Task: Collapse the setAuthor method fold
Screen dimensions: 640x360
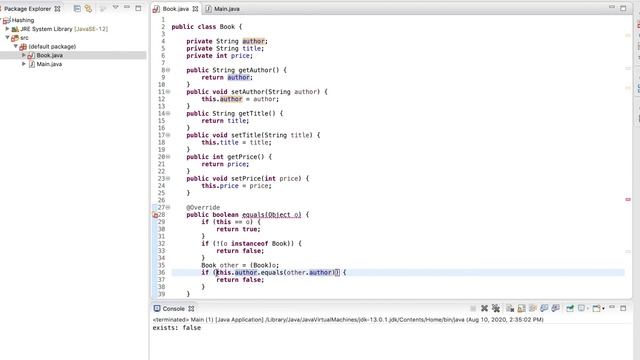Action: click(x=168, y=92)
